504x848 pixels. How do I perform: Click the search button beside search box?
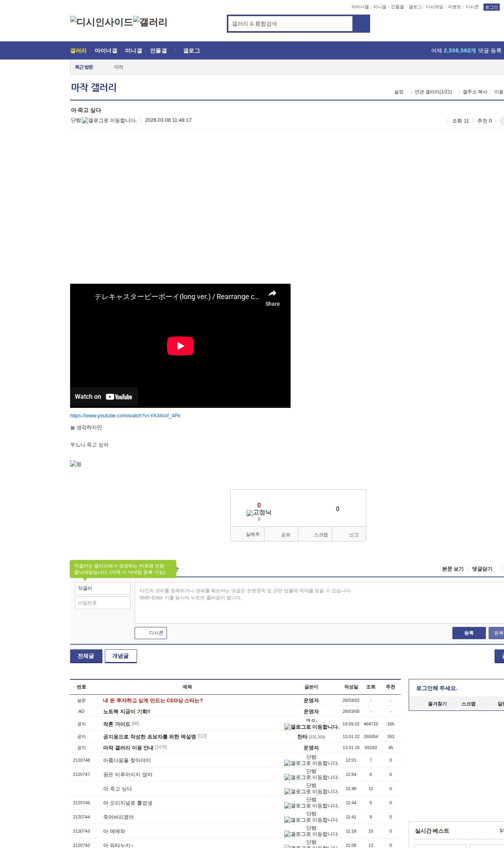[361, 24]
